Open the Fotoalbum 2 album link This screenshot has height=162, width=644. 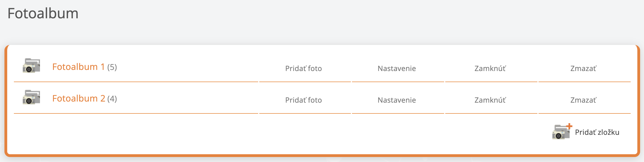click(79, 98)
